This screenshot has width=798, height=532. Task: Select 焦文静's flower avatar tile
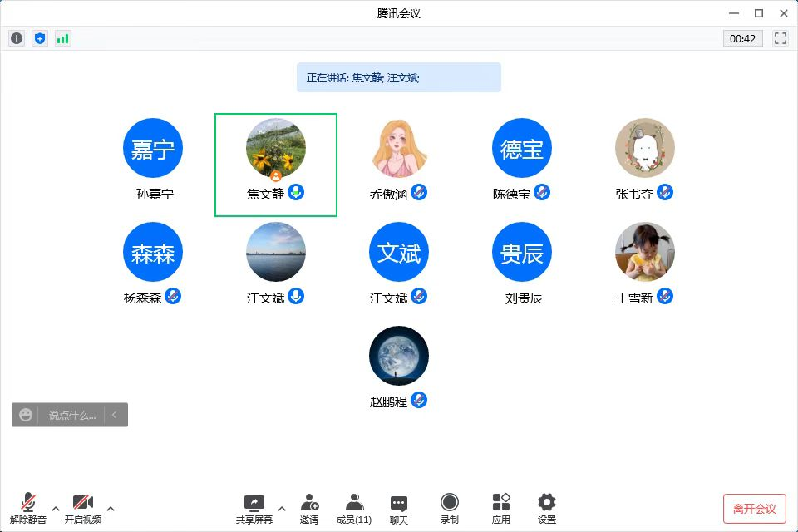[276, 149]
